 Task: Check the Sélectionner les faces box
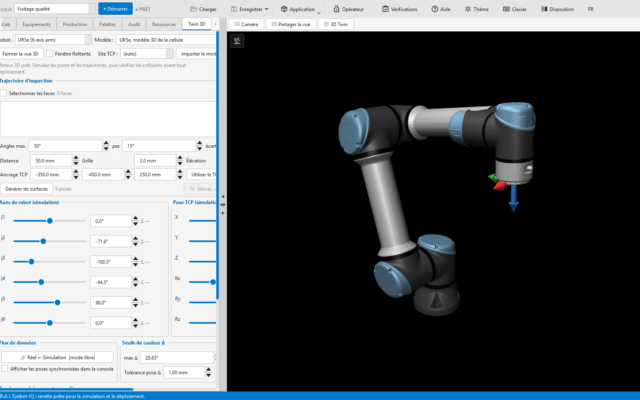coord(4,93)
